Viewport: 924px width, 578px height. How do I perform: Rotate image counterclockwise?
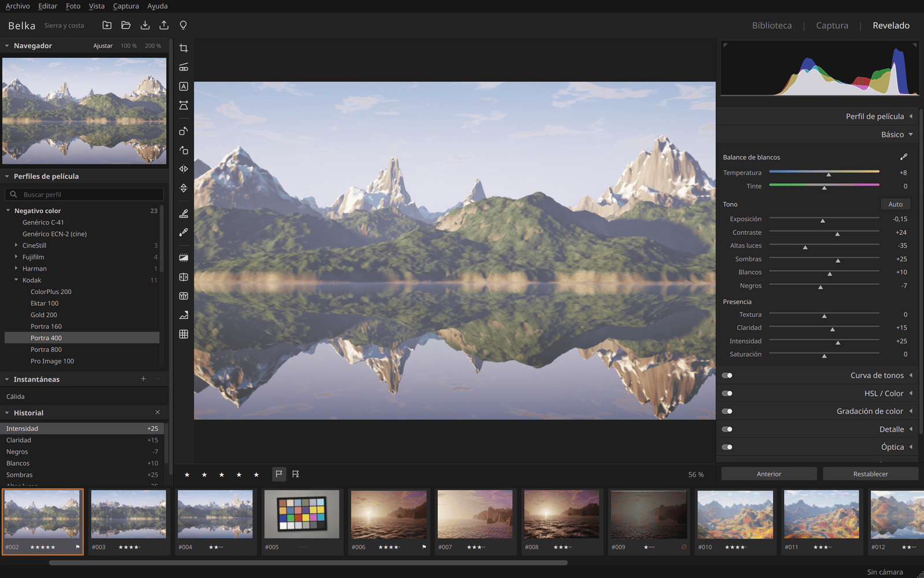(184, 131)
